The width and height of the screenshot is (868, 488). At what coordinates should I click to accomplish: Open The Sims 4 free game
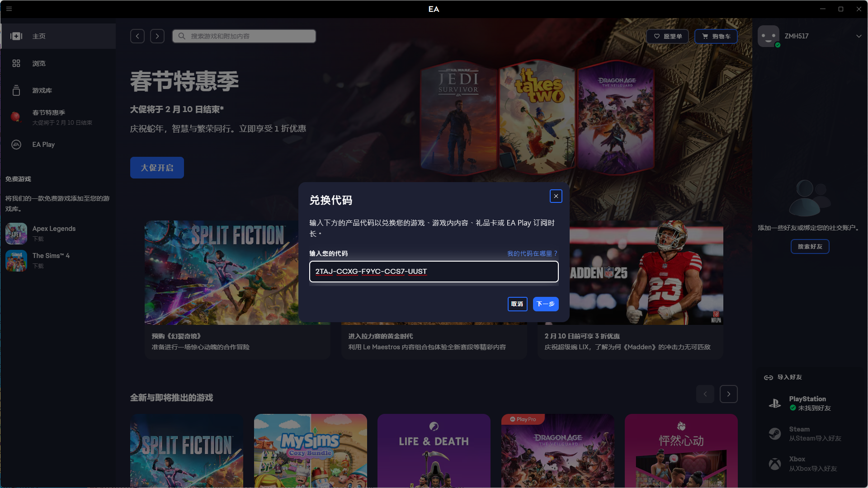tap(58, 260)
